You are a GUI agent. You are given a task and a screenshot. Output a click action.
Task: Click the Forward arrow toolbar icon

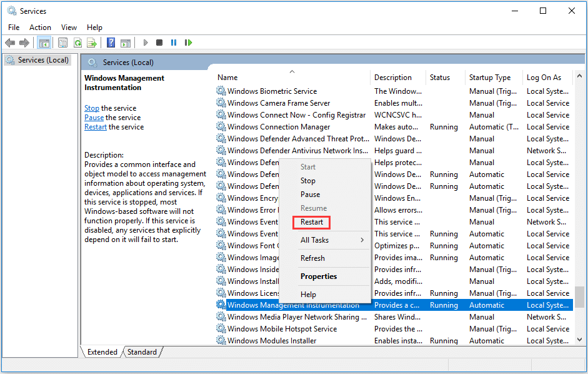(x=24, y=43)
